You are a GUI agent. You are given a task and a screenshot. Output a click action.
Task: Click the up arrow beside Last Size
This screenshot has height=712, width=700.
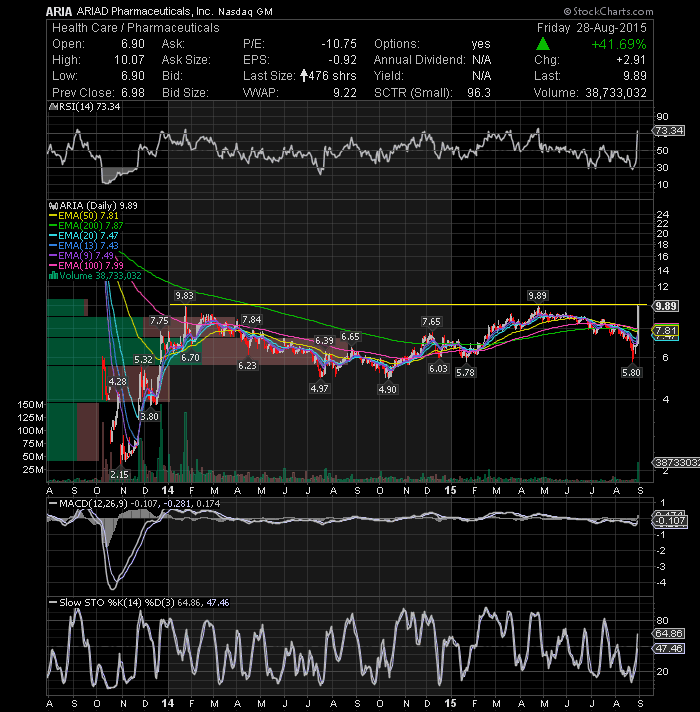304,76
